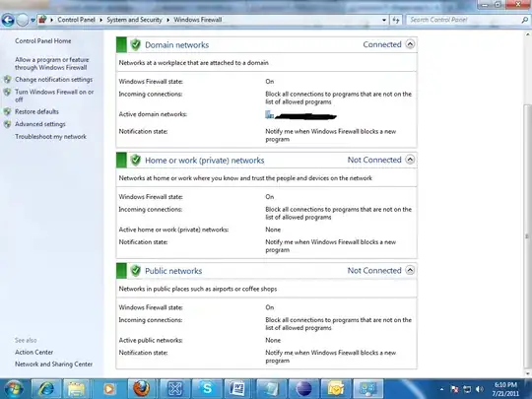Open Troubleshoot my network
532x399 pixels.
coord(50,137)
